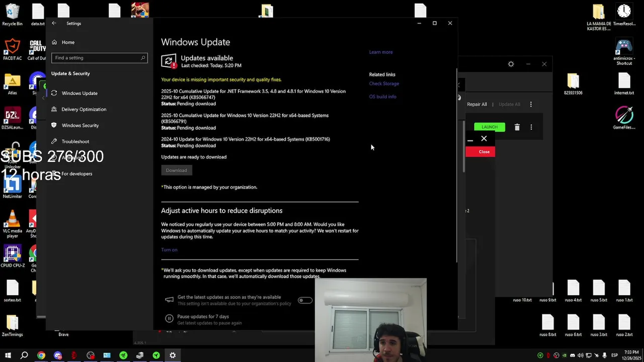Select NetLimiter desktop icon
The image size is (644, 362).
[x=12, y=188]
